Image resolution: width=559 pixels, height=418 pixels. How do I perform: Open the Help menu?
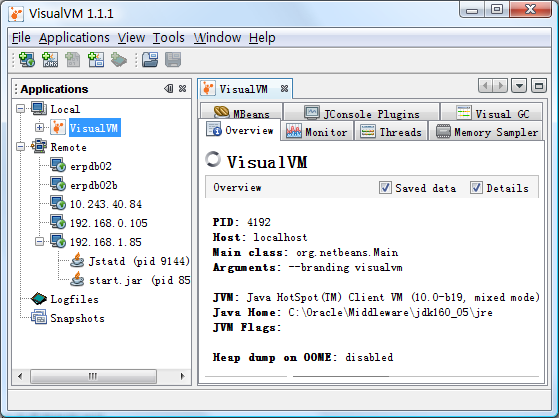click(262, 37)
